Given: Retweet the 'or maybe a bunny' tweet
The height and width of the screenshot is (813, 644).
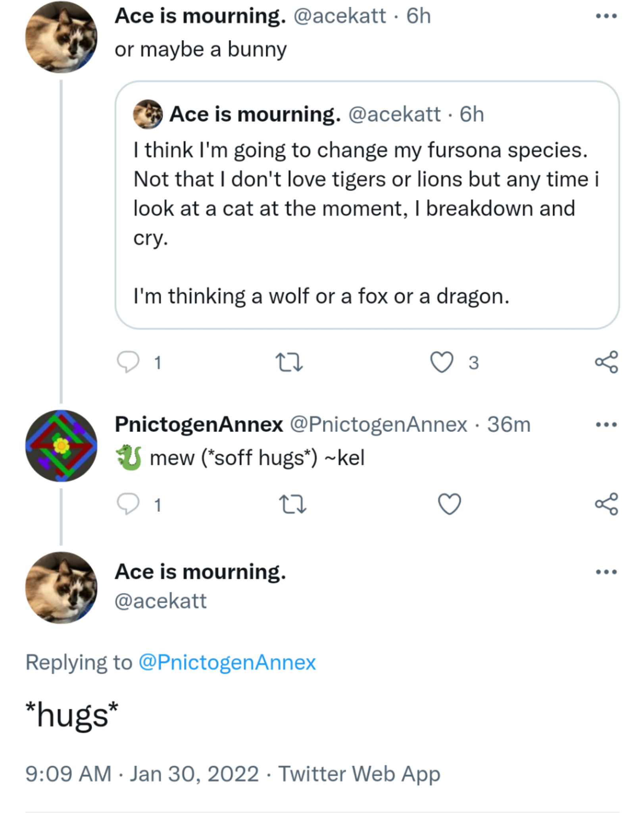Looking at the screenshot, I should tap(289, 362).
